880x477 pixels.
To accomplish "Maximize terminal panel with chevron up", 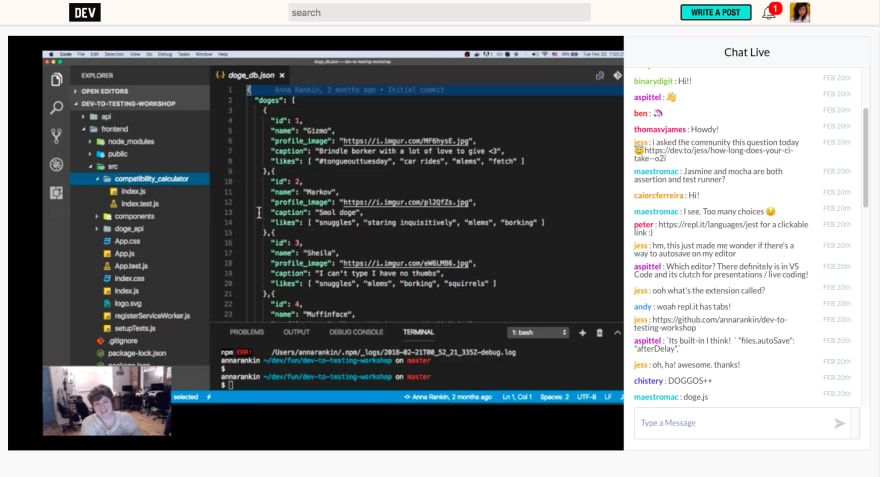I will click(x=617, y=333).
